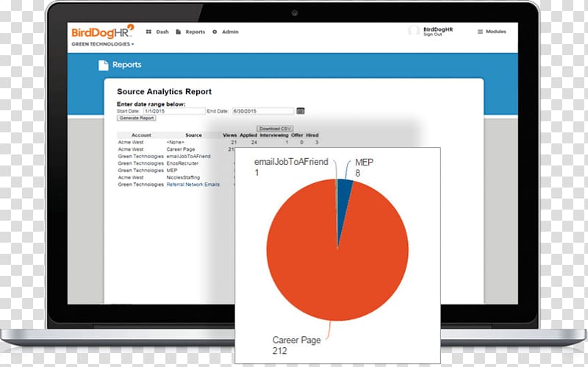The height and width of the screenshot is (367, 588).
Task: Open the Reports menu item
Action: tap(196, 32)
